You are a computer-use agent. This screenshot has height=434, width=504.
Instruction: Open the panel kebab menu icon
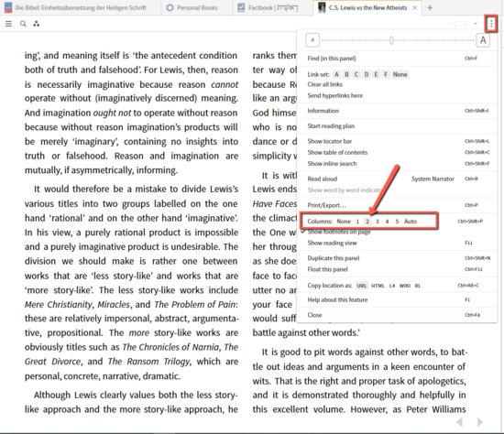pos(491,24)
